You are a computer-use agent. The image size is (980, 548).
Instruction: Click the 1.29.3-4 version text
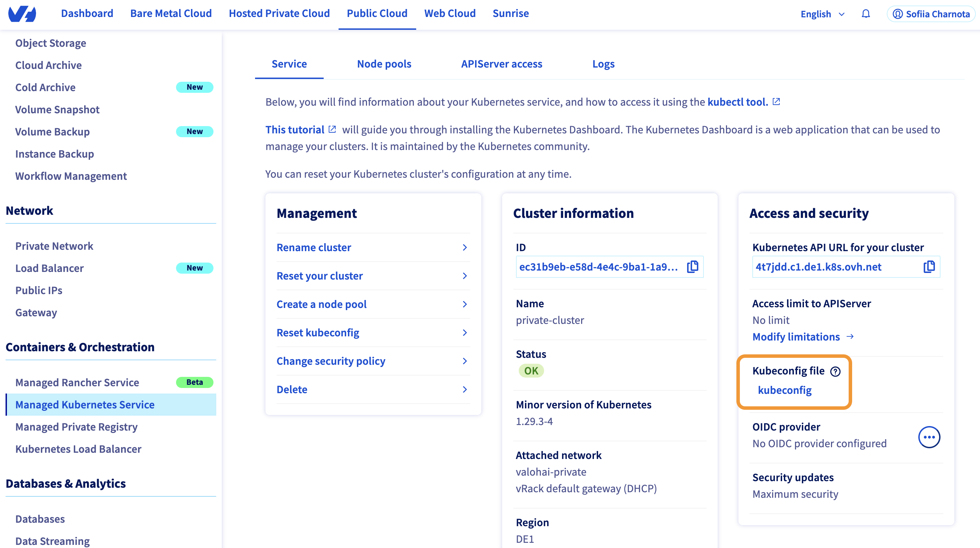point(534,421)
